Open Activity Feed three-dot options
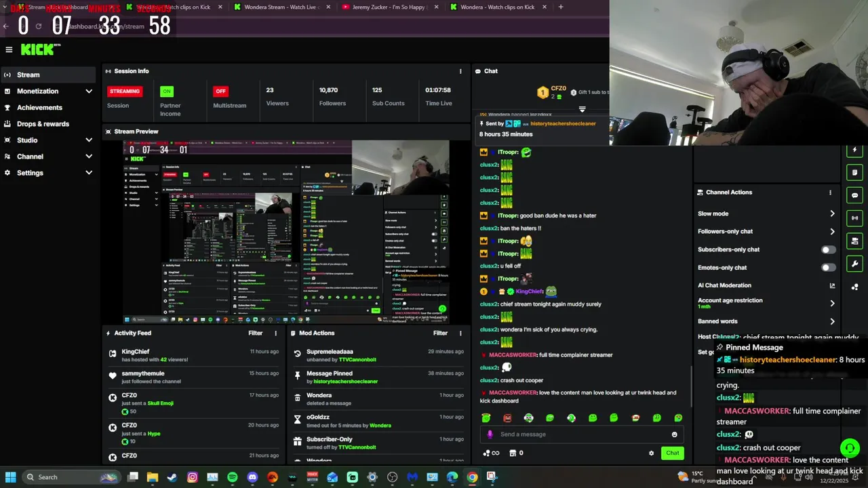The width and height of the screenshot is (868, 488). pos(275,333)
